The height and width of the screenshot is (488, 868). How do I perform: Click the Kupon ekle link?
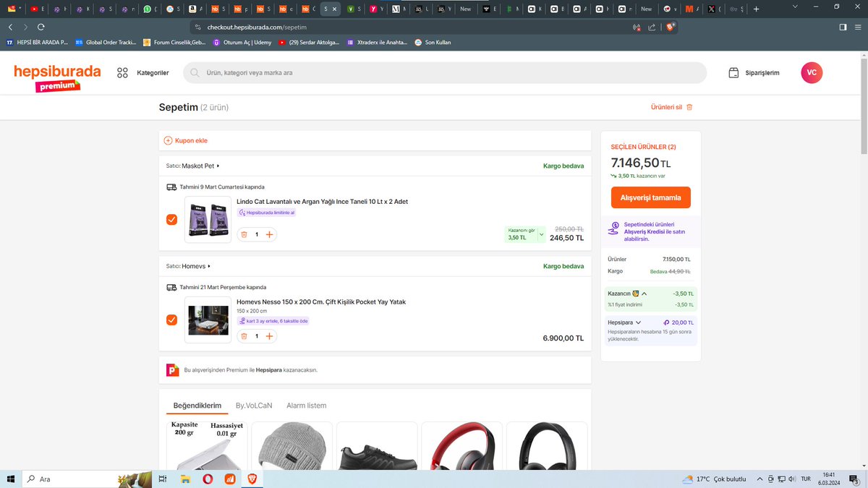(191, 141)
